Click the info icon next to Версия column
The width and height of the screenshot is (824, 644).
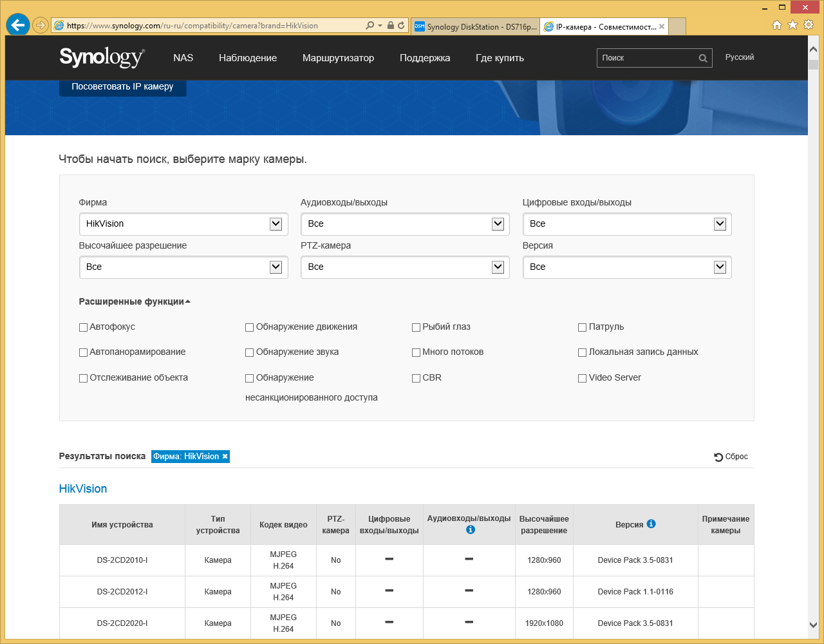coord(651,524)
